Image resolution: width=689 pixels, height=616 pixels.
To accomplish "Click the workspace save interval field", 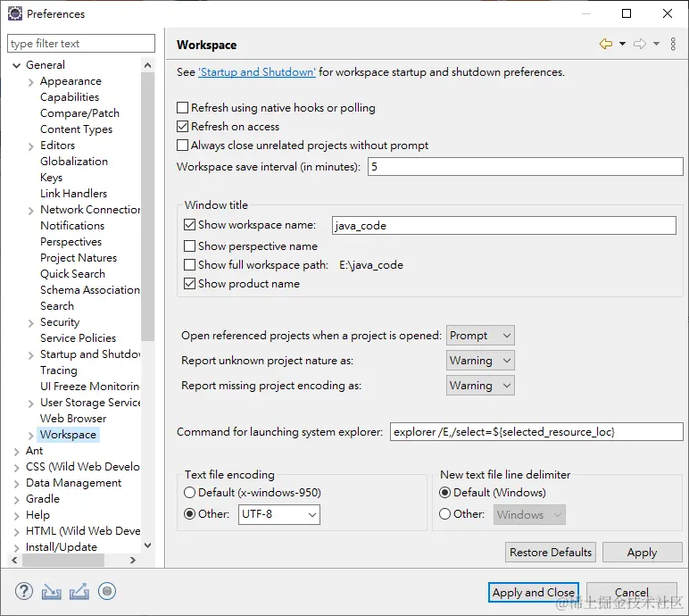I will (526, 167).
